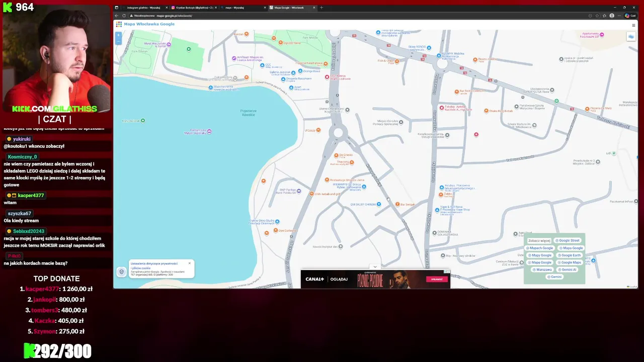This screenshot has height=362, width=644.
Task: Click the browser back arrow
Action: 117,16
